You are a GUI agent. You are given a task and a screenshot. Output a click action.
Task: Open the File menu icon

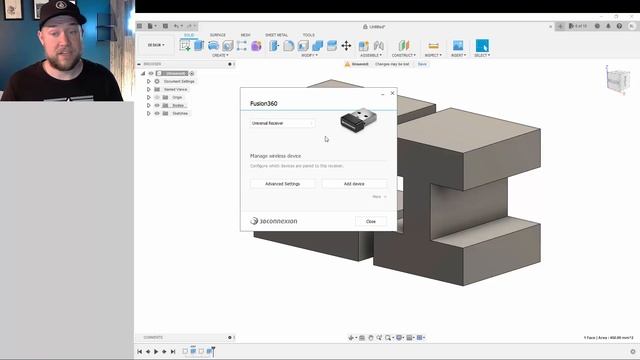pos(151,26)
